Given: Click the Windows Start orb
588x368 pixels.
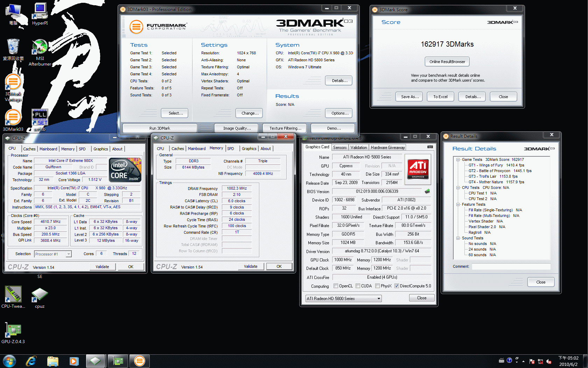Looking at the screenshot, I should click(9, 361).
